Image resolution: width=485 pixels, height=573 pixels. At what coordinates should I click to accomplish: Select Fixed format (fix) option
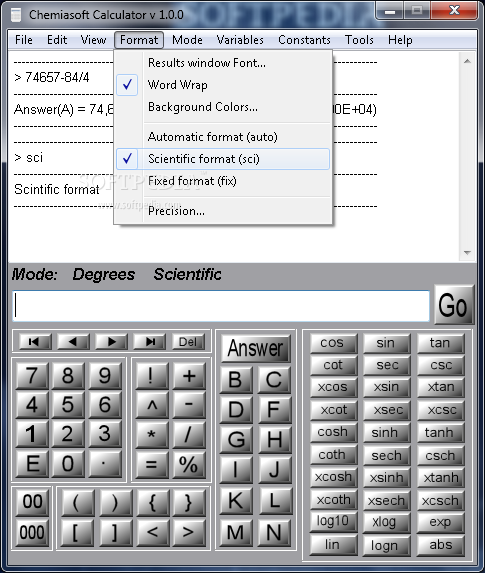pyautogui.click(x=223, y=181)
